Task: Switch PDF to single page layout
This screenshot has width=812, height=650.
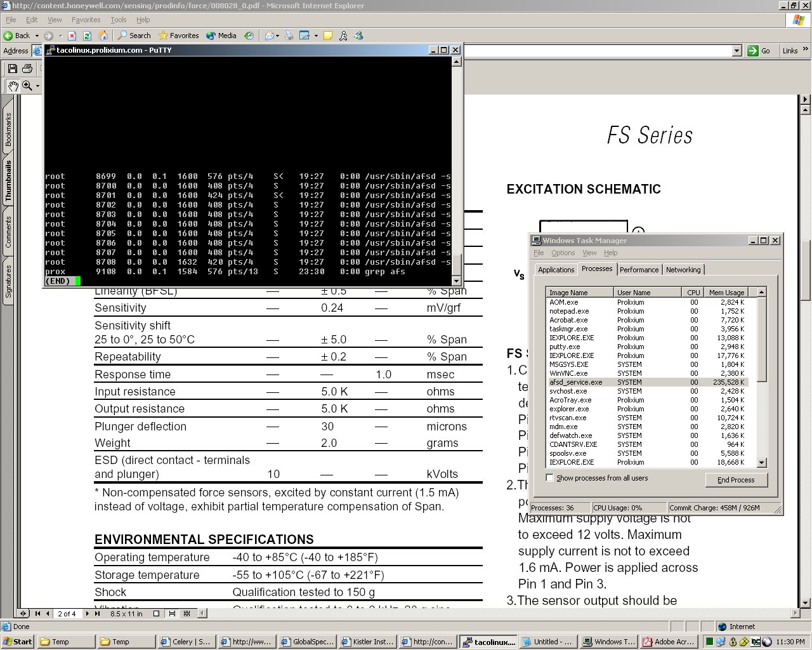Action: point(157,613)
